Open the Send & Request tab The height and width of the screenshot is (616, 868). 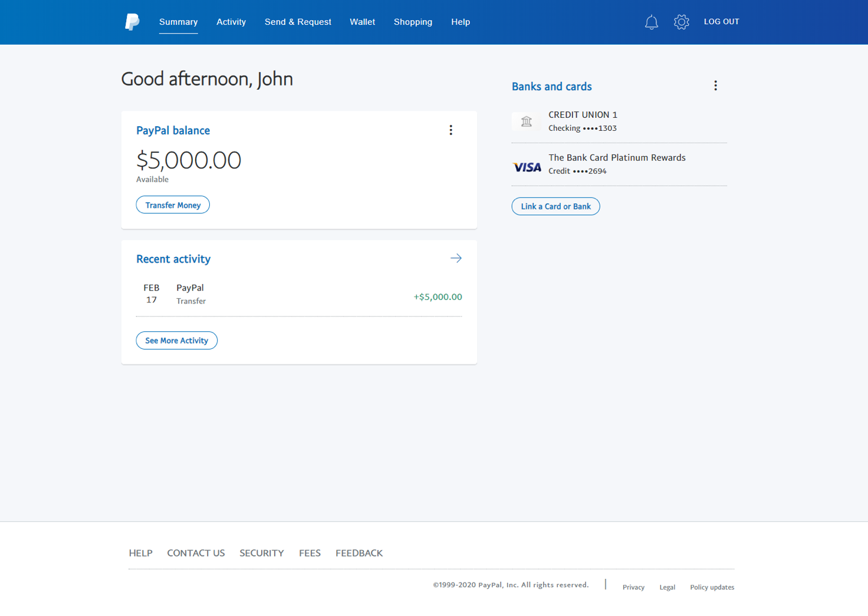coord(298,22)
